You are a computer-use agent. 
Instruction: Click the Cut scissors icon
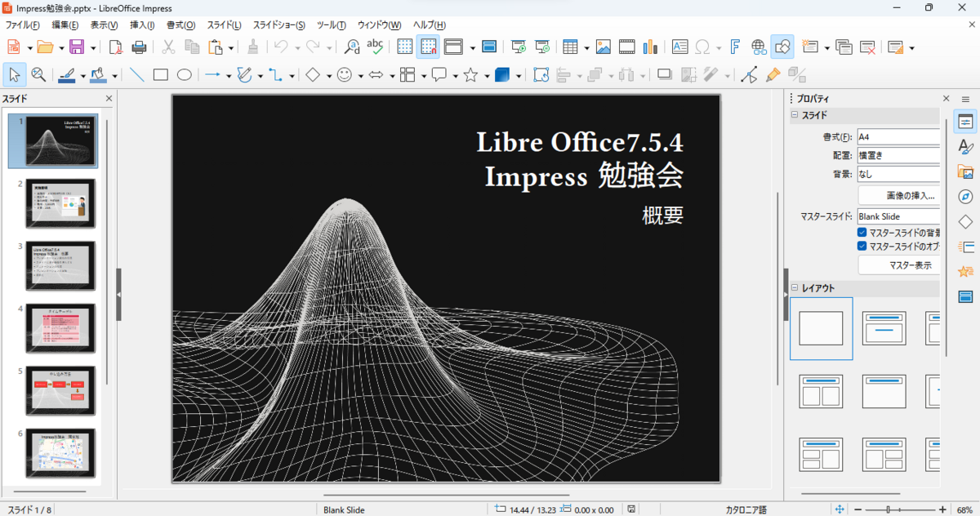tap(169, 47)
